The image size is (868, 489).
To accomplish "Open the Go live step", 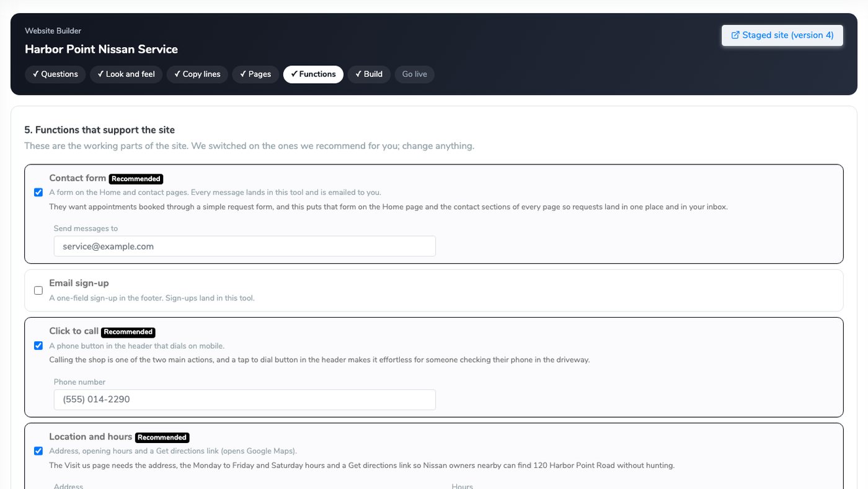I will click(x=415, y=74).
